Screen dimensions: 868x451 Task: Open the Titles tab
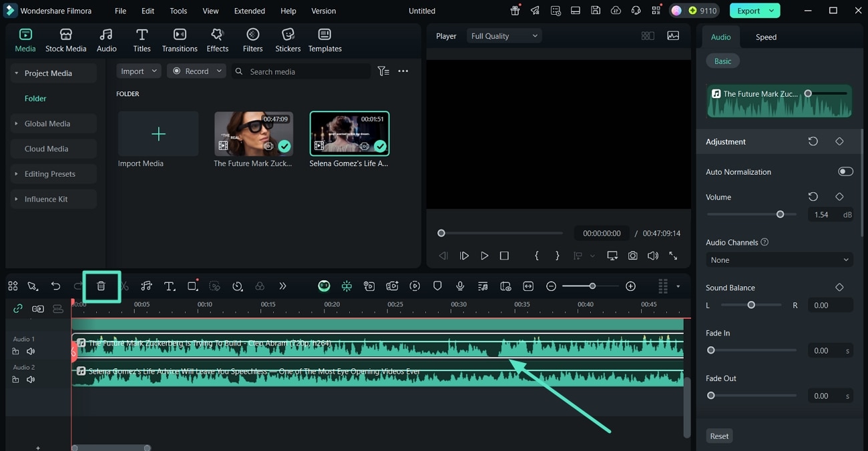pos(142,40)
